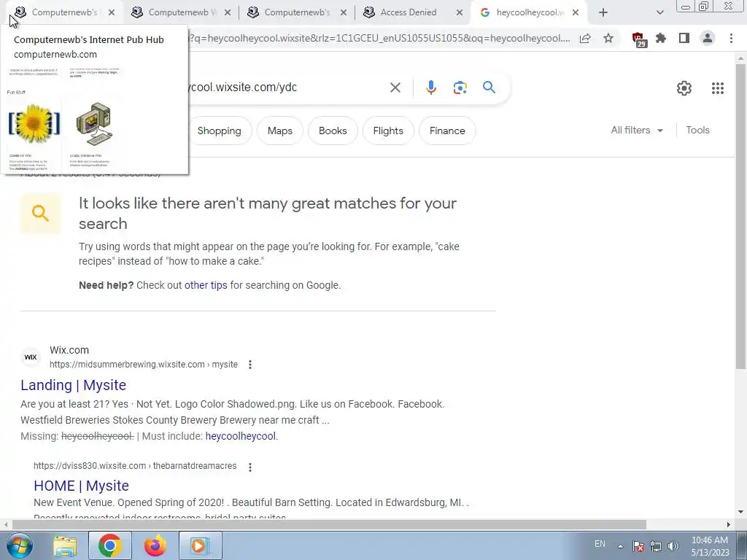Open the tab search chevron
747x560 pixels.
pos(659,13)
